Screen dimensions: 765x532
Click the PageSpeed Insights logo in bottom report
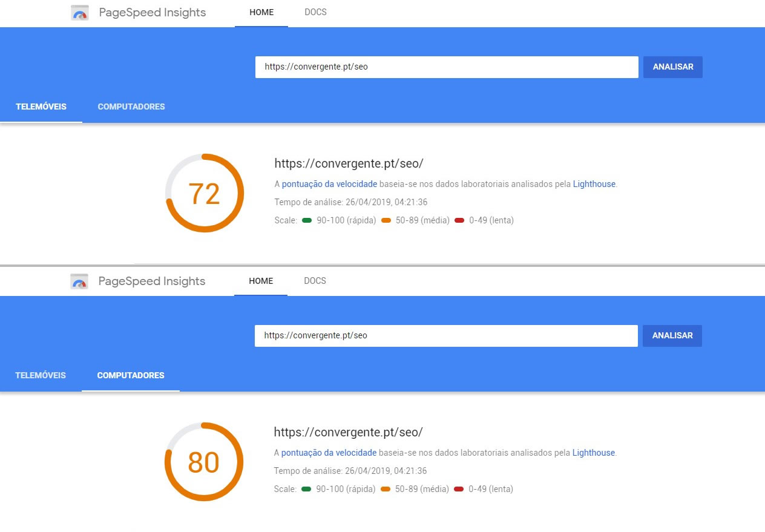(x=80, y=281)
